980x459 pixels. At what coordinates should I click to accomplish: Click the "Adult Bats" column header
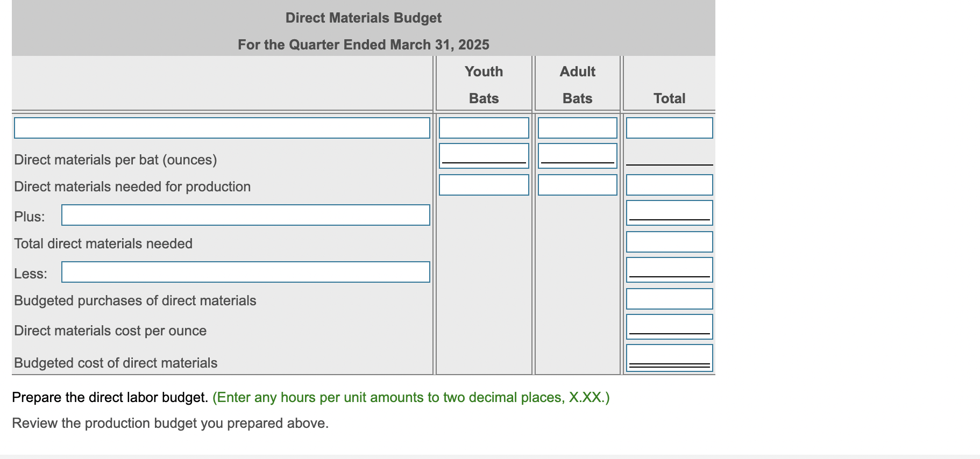click(578, 85)
